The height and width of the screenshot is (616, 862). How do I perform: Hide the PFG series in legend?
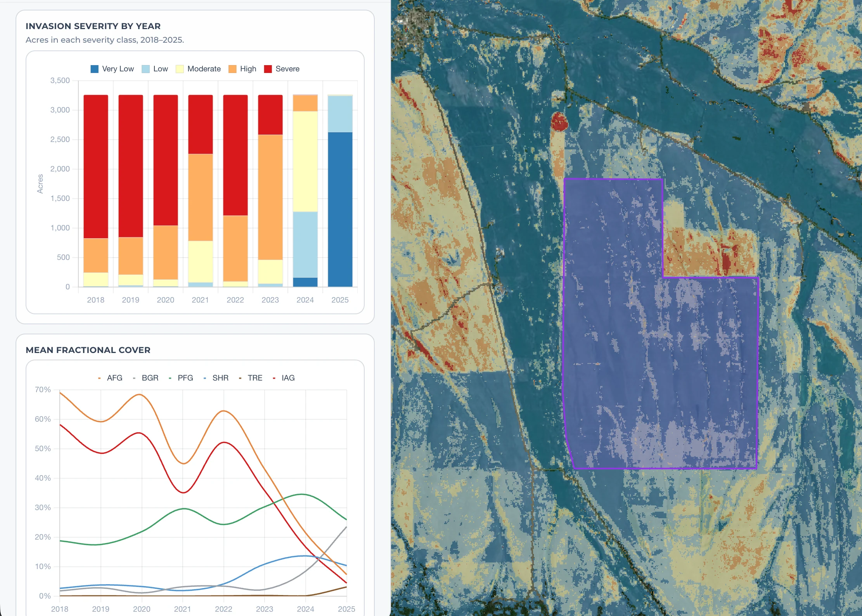point(181,378)
